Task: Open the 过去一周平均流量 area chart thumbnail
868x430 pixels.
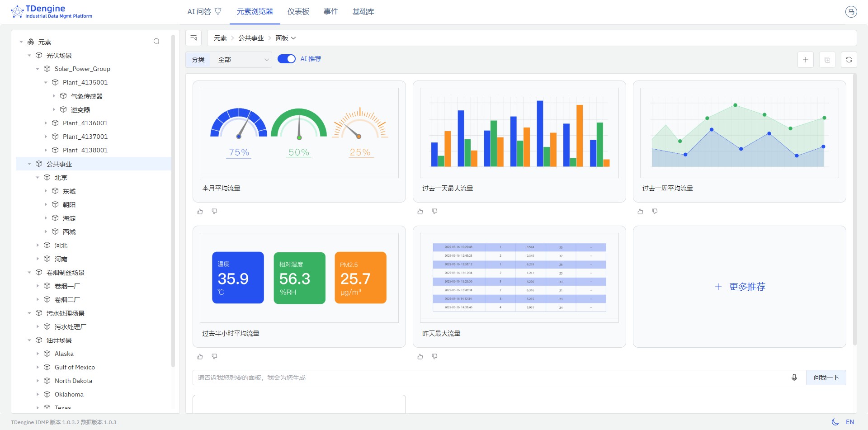Action: pyautogui.click(x=740, y=133)
